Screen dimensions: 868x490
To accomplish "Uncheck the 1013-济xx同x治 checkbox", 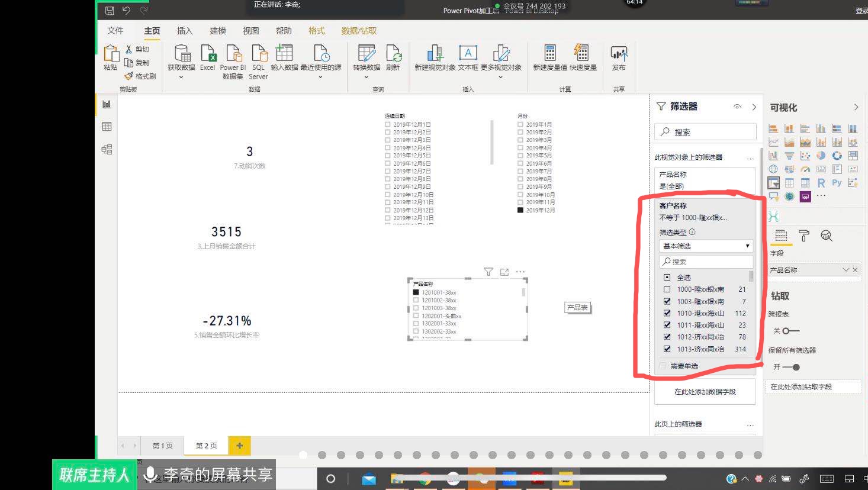I will (667, 349).
